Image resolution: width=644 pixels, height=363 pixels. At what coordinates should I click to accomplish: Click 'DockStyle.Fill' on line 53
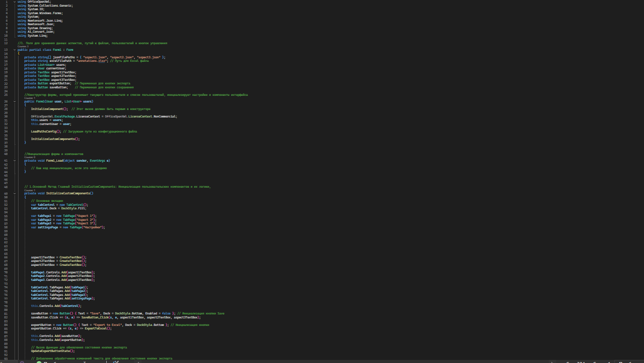tap(73, 208)
